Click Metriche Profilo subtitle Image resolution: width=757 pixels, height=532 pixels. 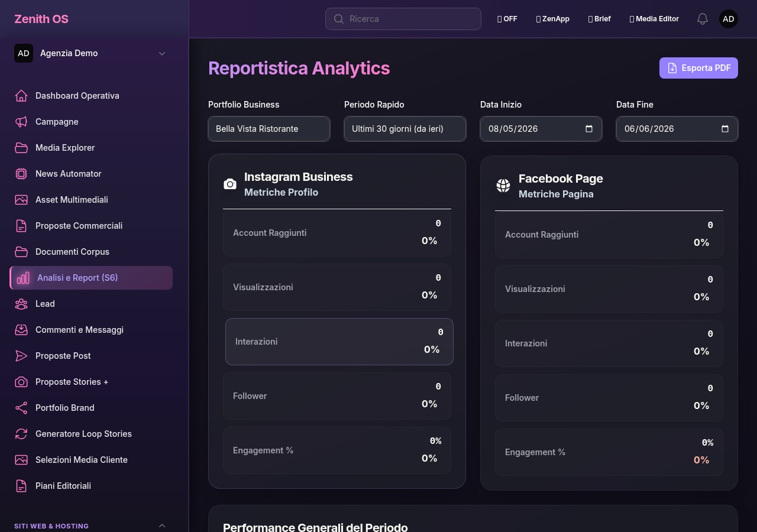pos(281,192)
